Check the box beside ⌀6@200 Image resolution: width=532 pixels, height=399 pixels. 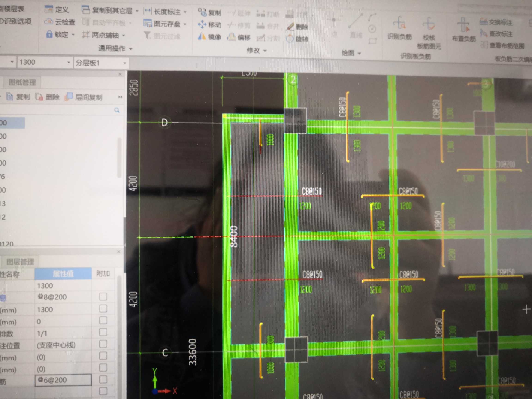(x=103, y=380)
